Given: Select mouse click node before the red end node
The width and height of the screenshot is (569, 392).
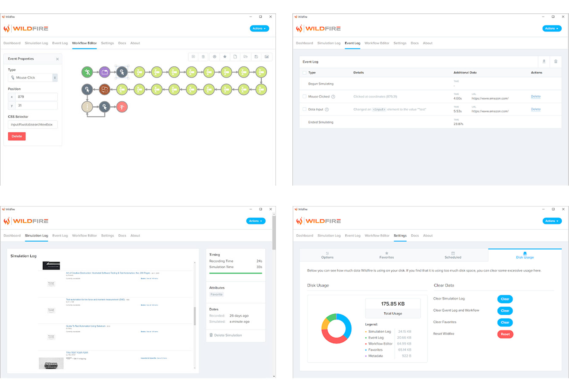Looking at the screenshot, I should click(x=105, y=107).
